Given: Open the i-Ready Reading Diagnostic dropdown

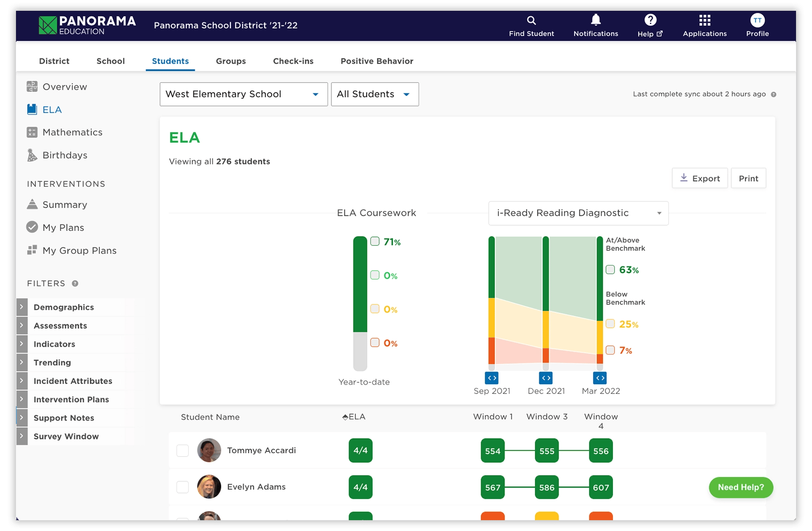Looking at the screenshot, I should click(578, 213).
